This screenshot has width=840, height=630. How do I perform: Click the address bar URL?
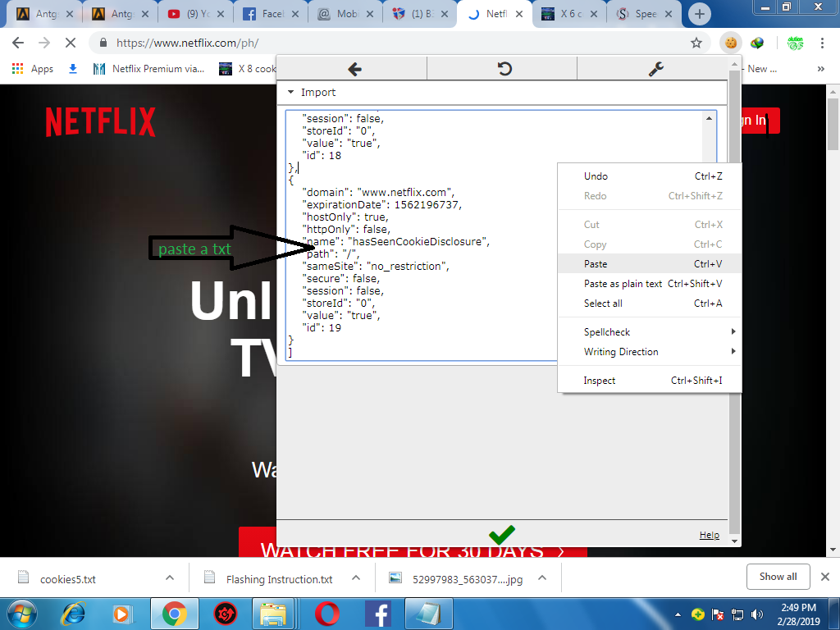coord(188,43)
